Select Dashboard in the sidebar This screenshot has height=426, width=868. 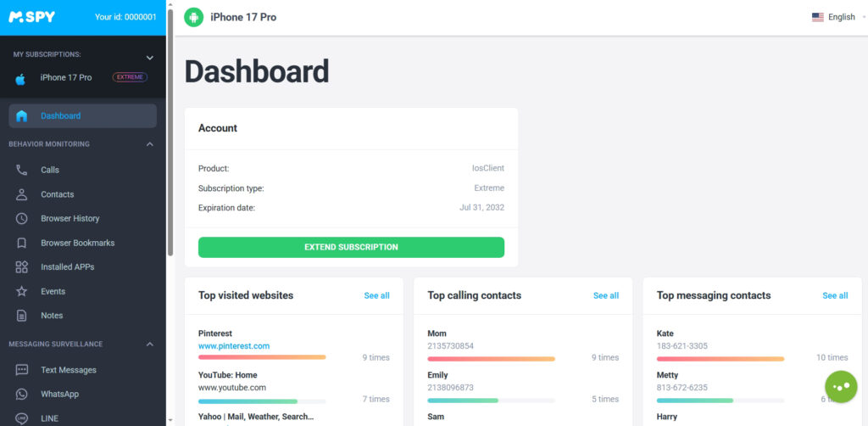61,116
